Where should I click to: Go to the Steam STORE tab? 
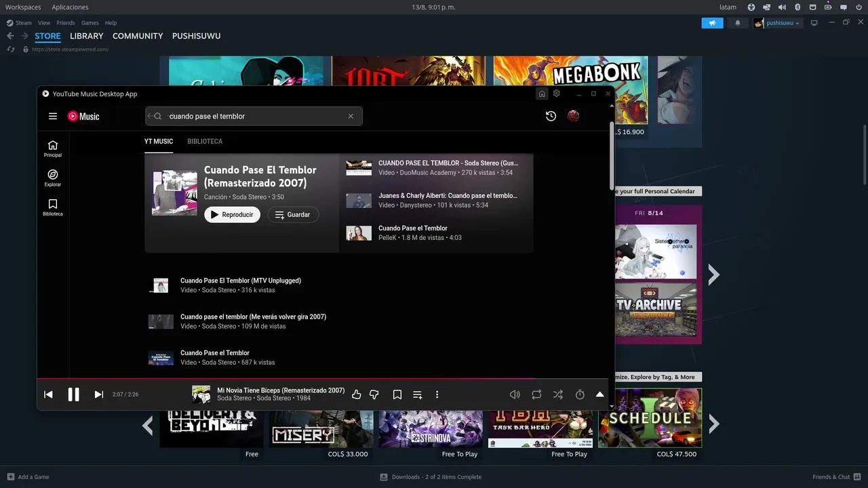coord(48,36)
